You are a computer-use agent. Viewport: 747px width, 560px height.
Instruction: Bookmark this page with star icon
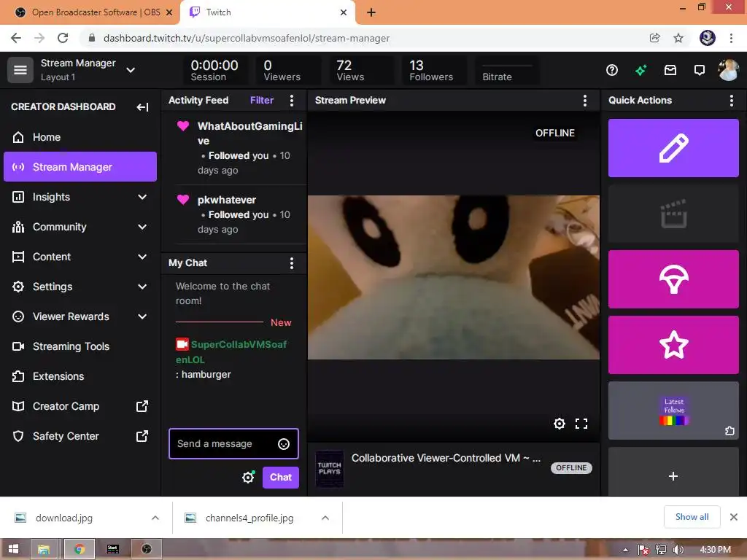(678, 38)
